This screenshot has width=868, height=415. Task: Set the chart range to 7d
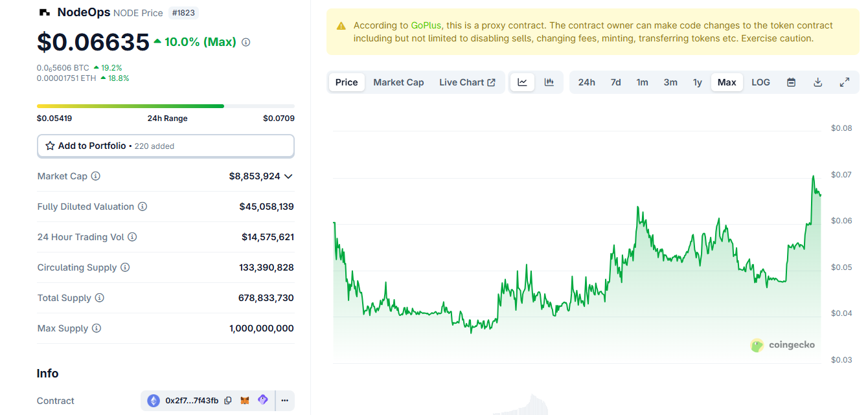tap(615, 82)
